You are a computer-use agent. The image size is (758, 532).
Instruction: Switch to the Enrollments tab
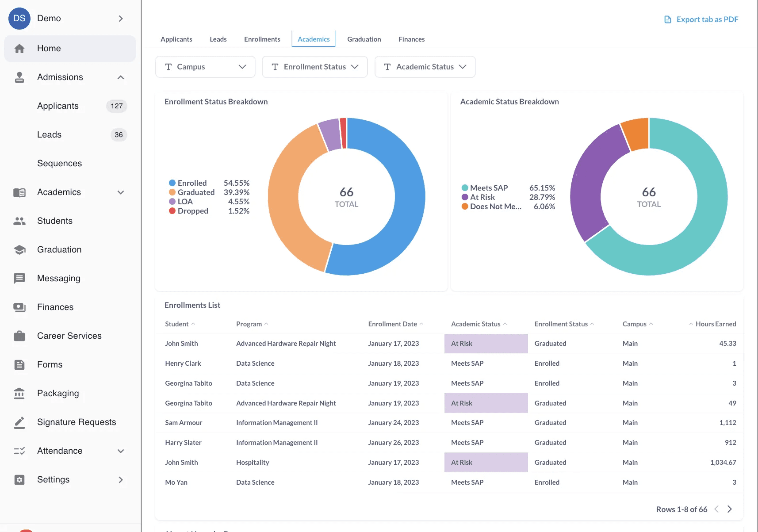coord(262,39)
